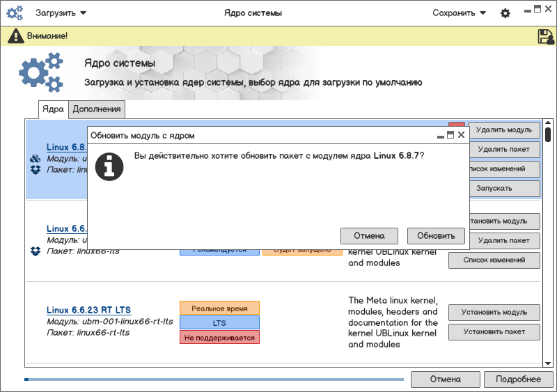Click bottom Отмена button of main window

pyautogui.click(x=446, y=379)
